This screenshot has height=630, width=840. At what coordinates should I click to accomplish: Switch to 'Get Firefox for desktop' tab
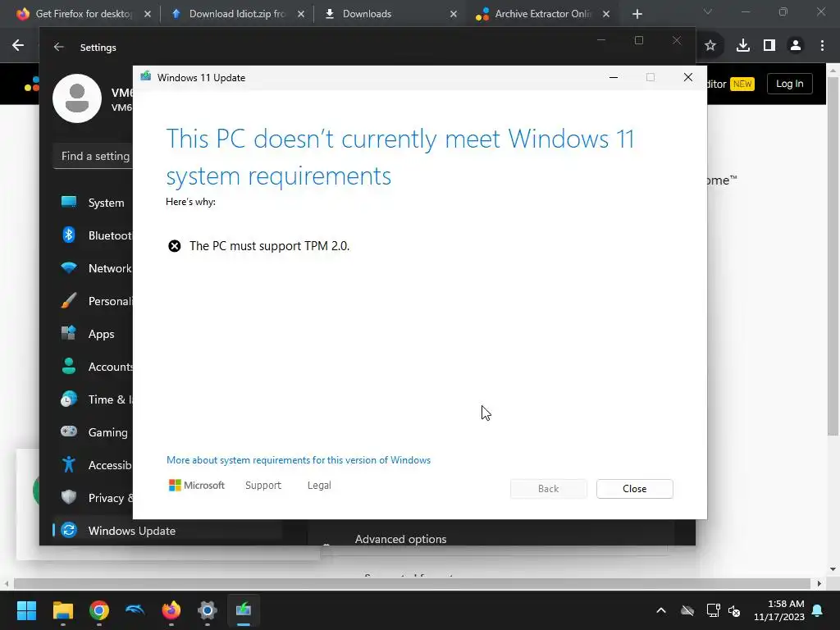click(x=84, y=14)
